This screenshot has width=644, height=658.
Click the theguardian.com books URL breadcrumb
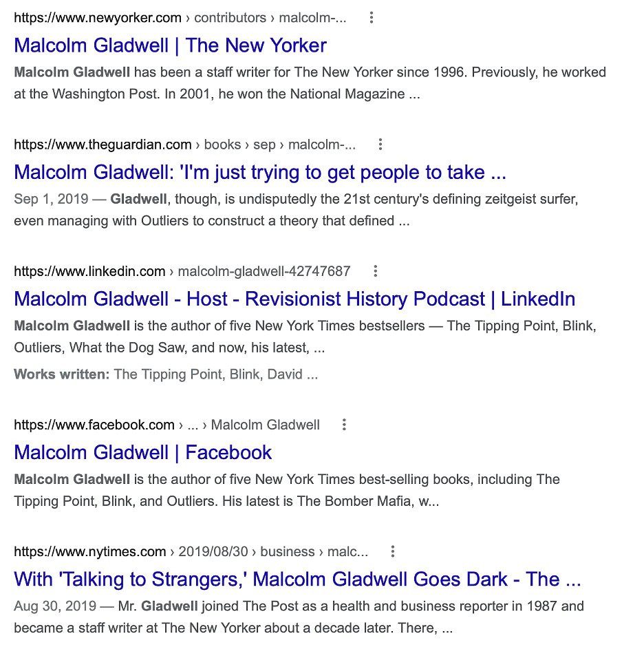pos(184,145)
